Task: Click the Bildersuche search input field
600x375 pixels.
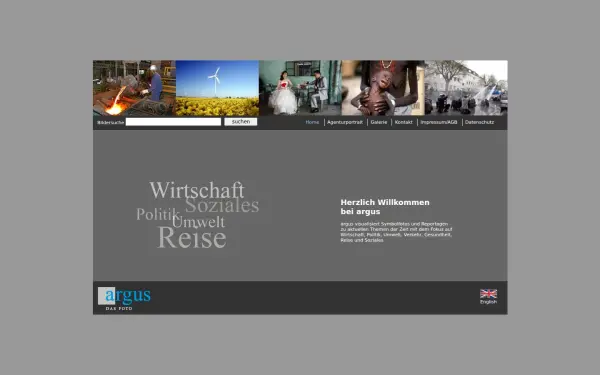Action: 173,122
